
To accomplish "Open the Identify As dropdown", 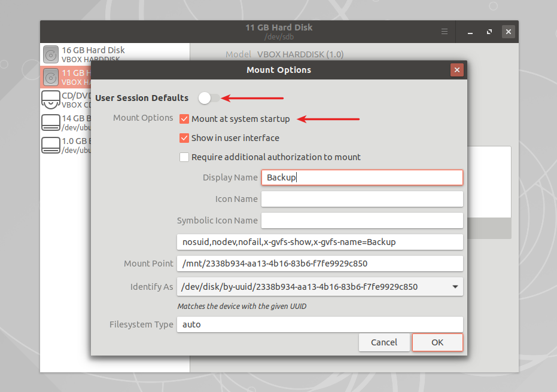I will [455, 286].
